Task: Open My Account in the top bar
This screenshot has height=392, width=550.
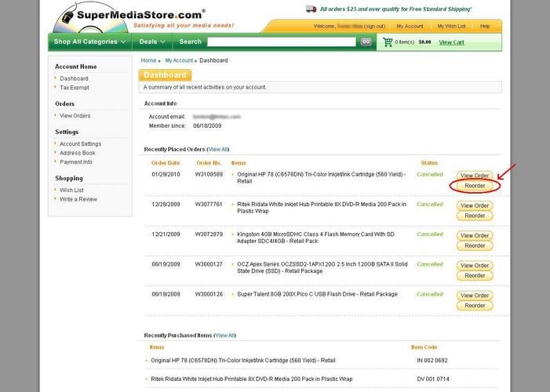Action: (410, 27)
